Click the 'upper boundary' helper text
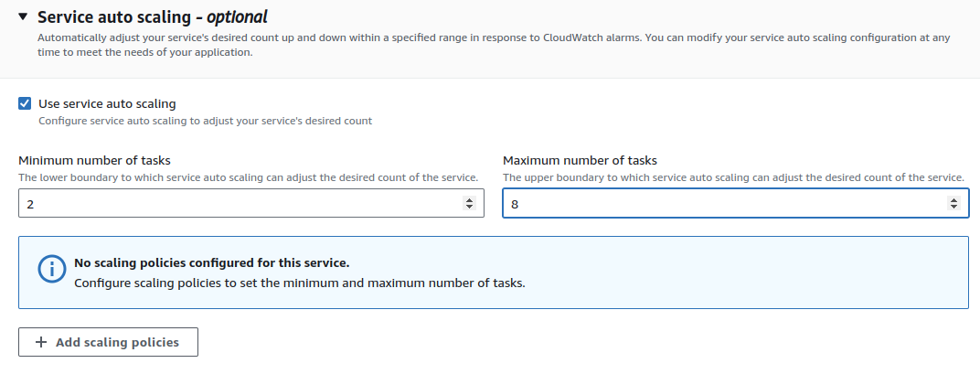The height and width of the screenshot is (374, 980). click(733, 176)
